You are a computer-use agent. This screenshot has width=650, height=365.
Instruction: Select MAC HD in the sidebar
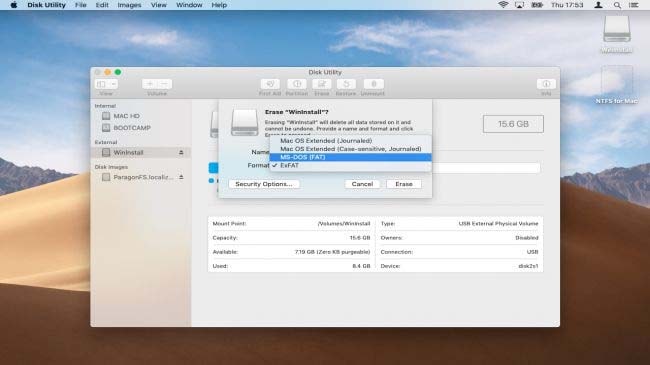point(141,116)
